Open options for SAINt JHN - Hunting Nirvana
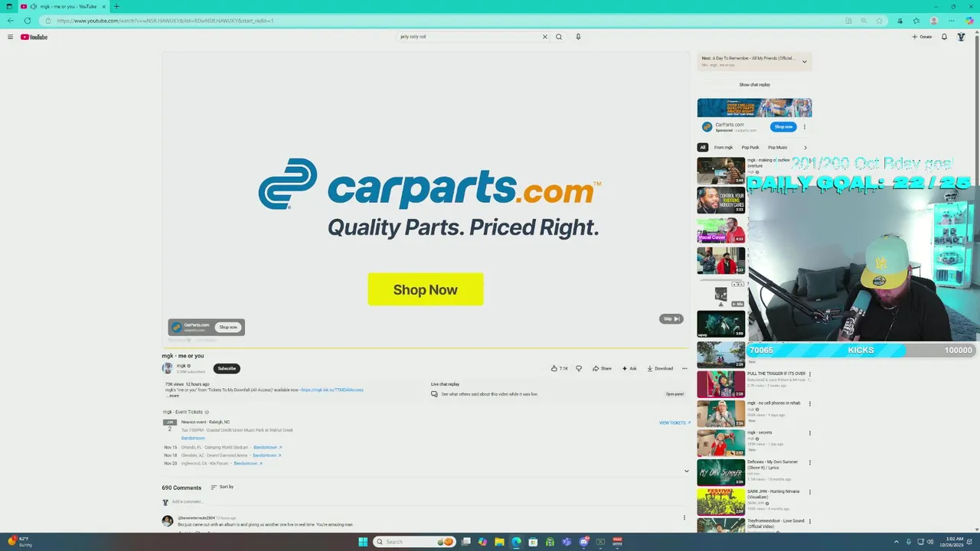The width and height of the screenshot is (980, 551). click(x=810, y=492)
